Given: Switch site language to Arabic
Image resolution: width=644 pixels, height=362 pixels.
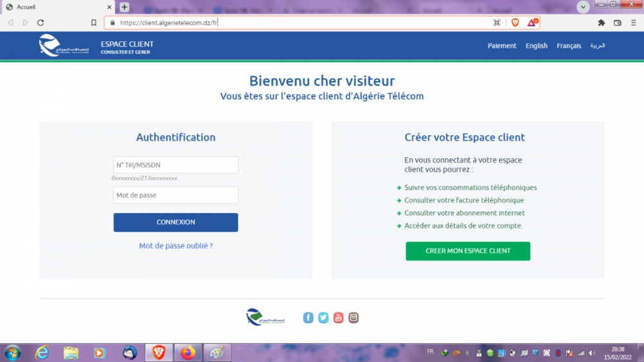Looking at the screenshot, I should pos(598,46).
